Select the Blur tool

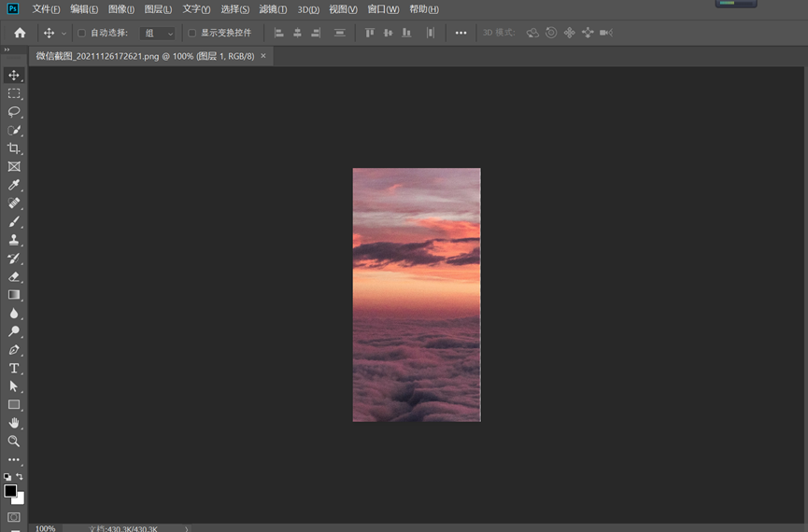pyautogui.click(x=14, y=313)
